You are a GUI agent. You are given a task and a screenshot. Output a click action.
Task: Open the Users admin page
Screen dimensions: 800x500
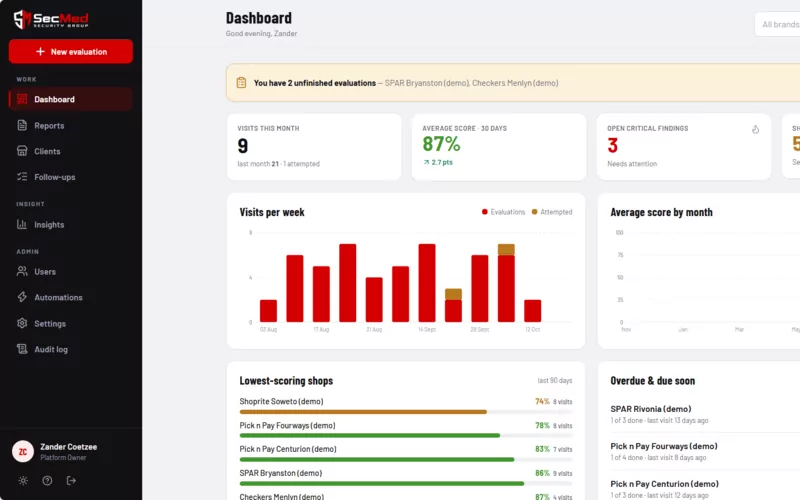click(x=71, y=271)
